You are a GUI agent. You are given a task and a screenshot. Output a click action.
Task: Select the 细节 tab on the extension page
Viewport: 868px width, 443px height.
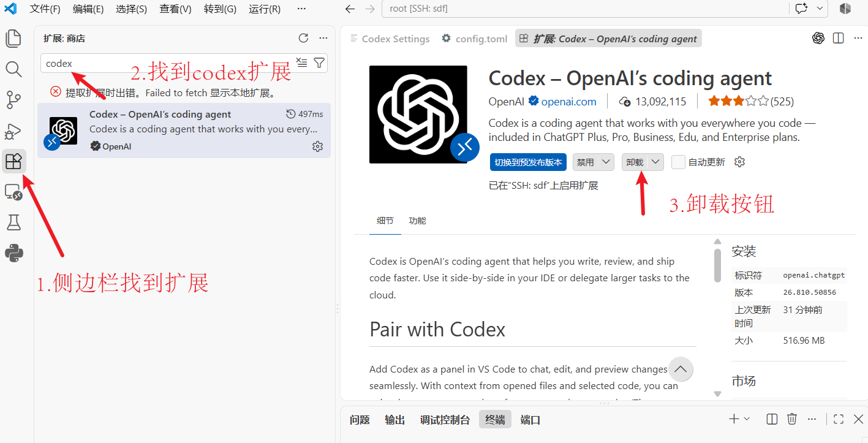pyautogui.click(x=385, y=221)
